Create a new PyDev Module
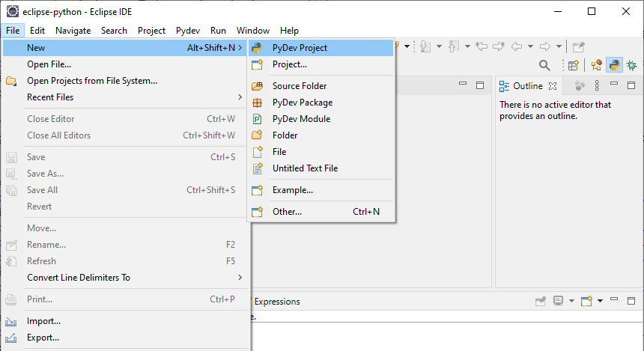 tap(321, 119)
